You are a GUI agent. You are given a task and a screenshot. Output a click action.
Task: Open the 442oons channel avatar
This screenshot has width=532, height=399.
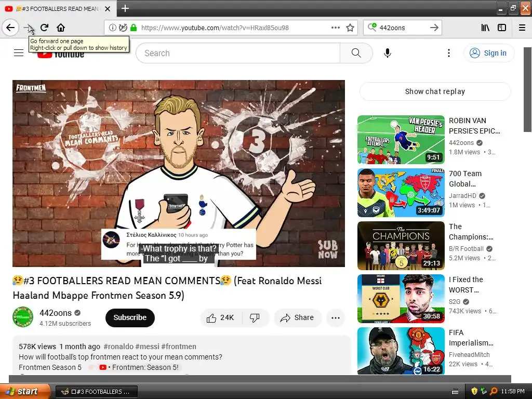[x=23, y=317]
